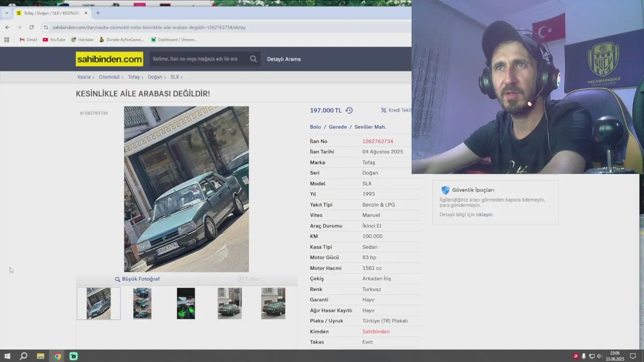Click the Arkadan İtiş value

coord(376,279)
